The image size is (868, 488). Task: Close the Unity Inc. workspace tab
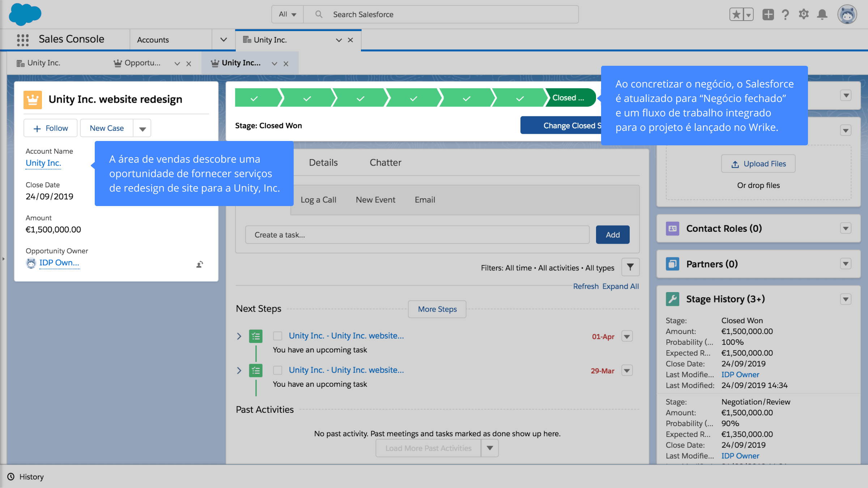[350, 40]
